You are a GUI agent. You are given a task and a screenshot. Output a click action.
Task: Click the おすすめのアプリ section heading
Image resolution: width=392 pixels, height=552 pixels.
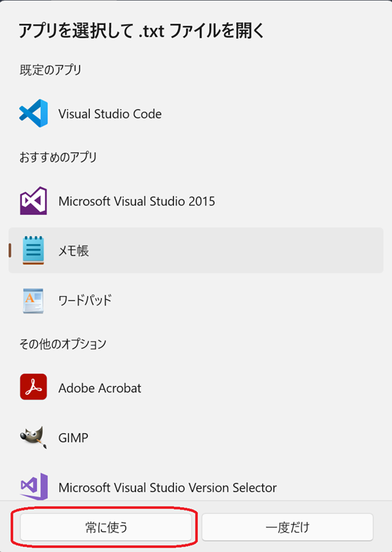click(x=58, y=157)
